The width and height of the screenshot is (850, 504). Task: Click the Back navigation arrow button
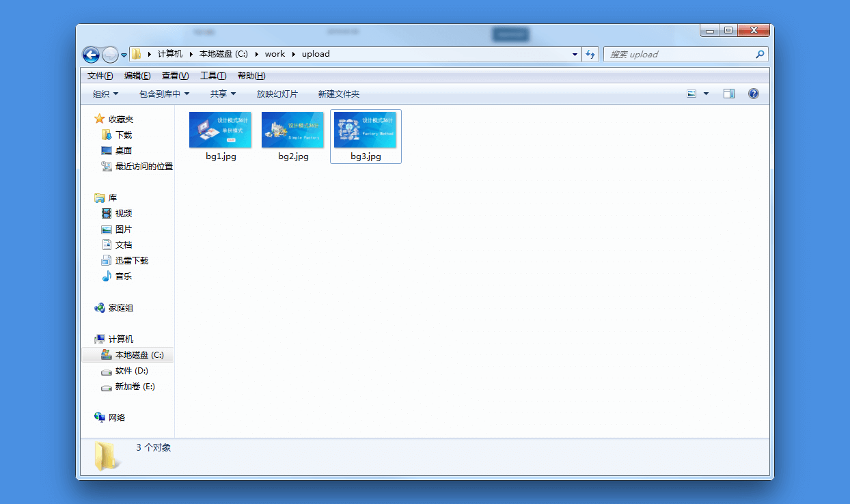(91, 55)
